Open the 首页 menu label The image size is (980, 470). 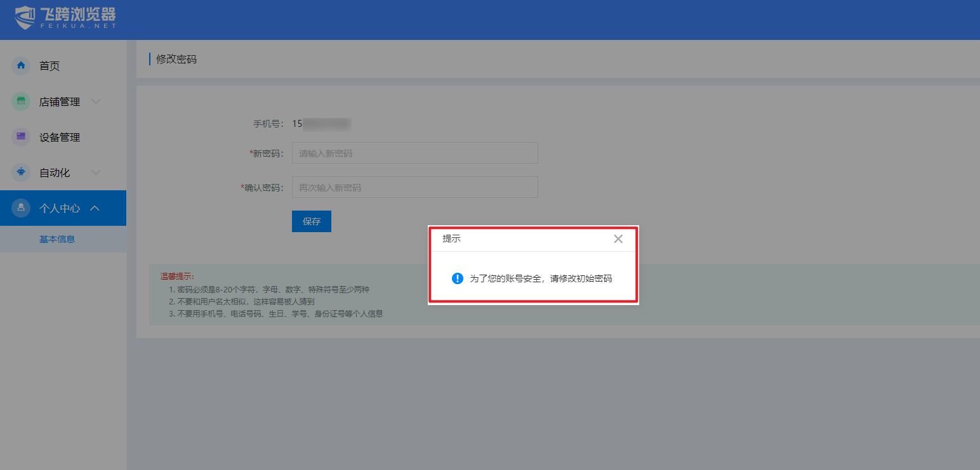[50, 66]
